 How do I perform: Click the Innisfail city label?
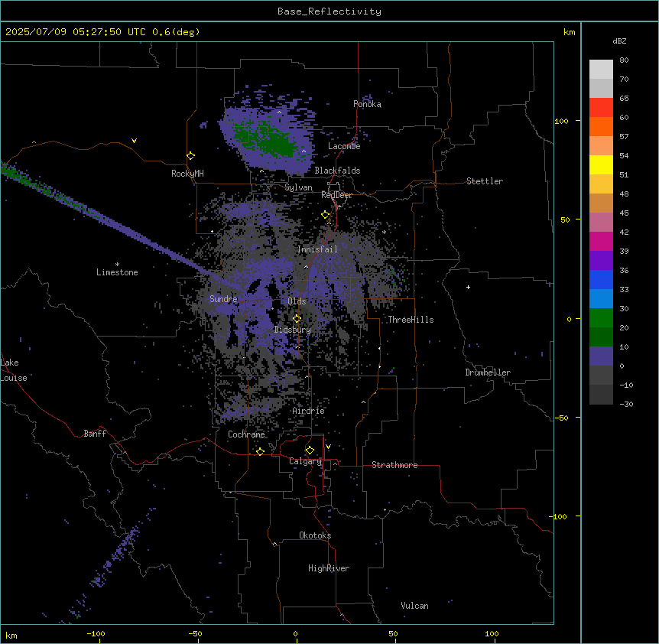pos(317,249)
